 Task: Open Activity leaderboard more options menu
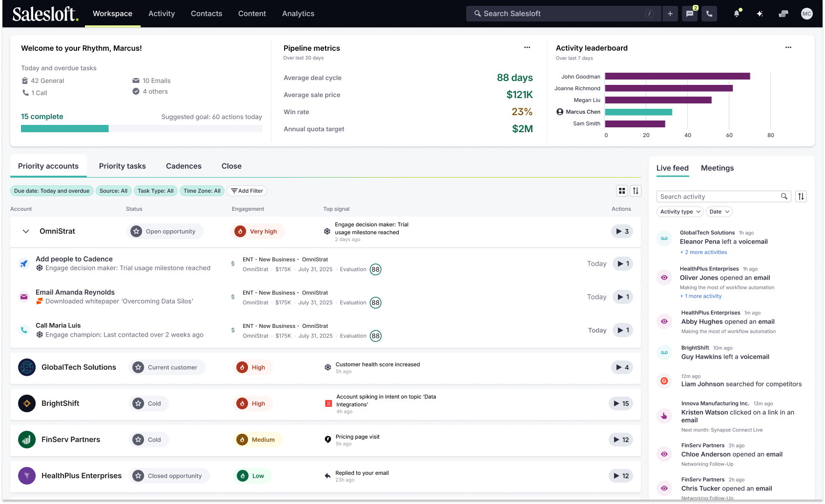(788, 47)
